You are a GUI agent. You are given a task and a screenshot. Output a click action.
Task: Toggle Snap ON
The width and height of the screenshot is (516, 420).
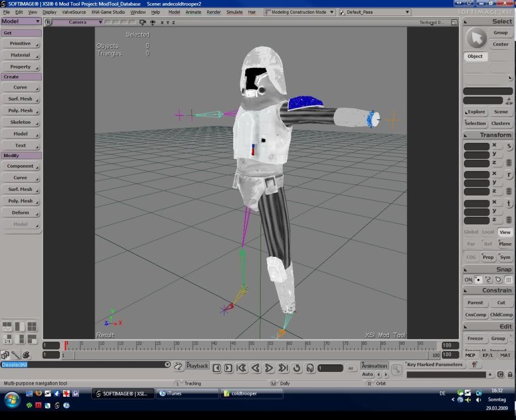click(468, 280)
